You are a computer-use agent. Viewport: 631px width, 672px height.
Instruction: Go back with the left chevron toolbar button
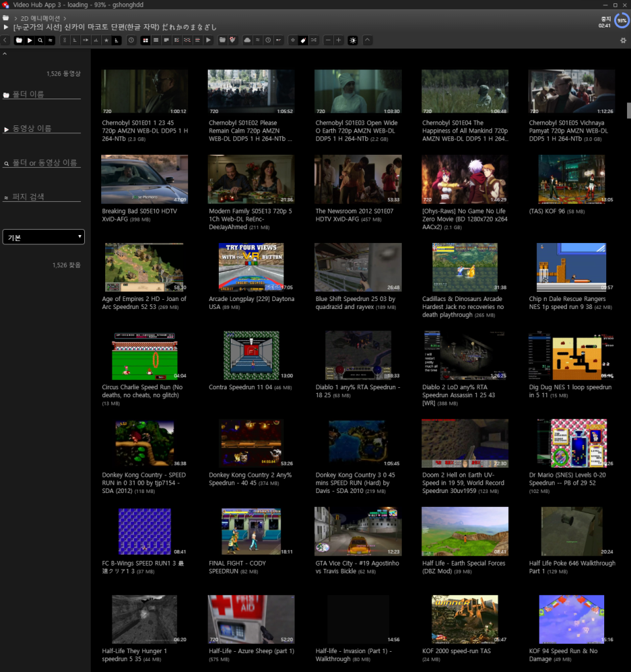coord(5,40)
